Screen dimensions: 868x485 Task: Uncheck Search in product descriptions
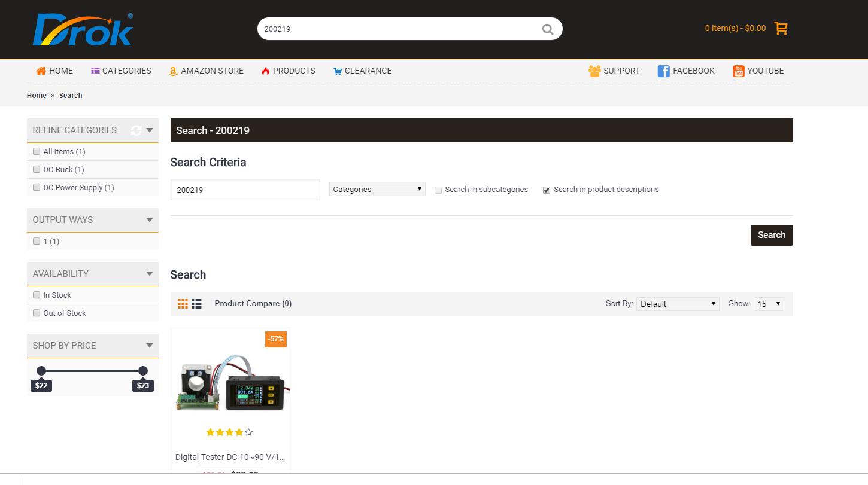point(547,190)
